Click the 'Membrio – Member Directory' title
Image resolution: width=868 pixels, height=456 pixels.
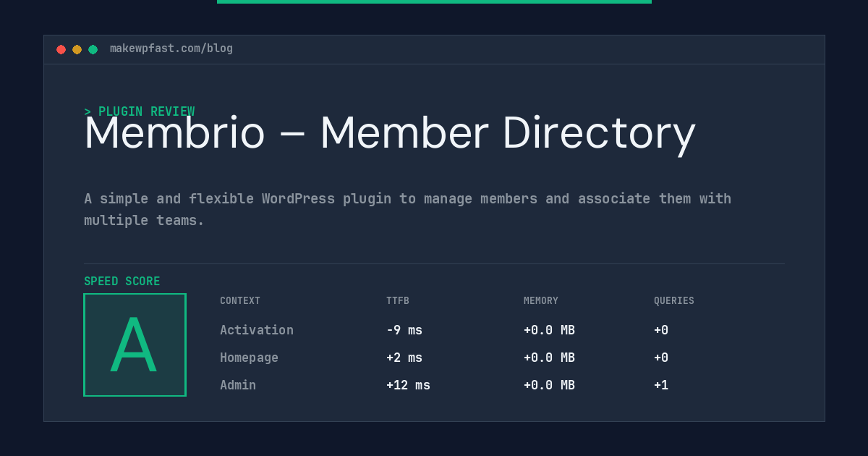pos(390,134)
